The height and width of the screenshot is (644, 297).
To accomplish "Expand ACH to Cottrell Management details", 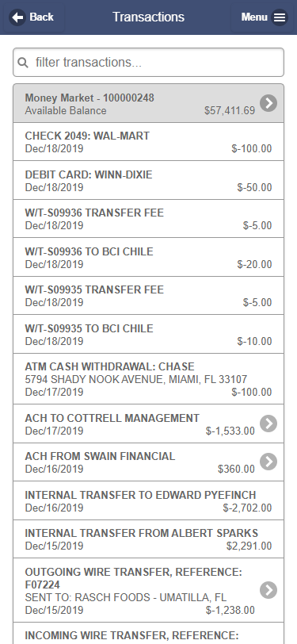I will 268,424.
